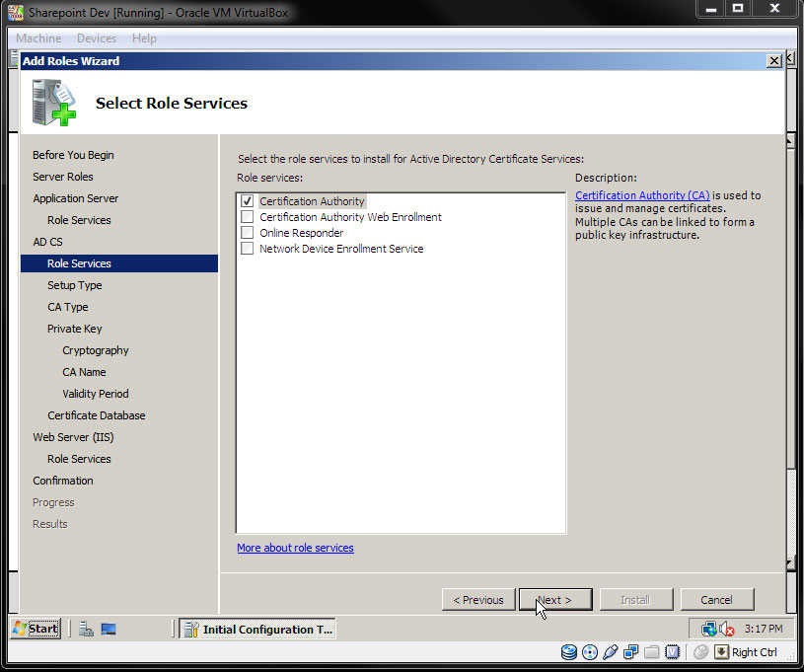804x672 pixels.
Task: Open the More about role services link
Action: pyautogui.click(x=295, y=548)
